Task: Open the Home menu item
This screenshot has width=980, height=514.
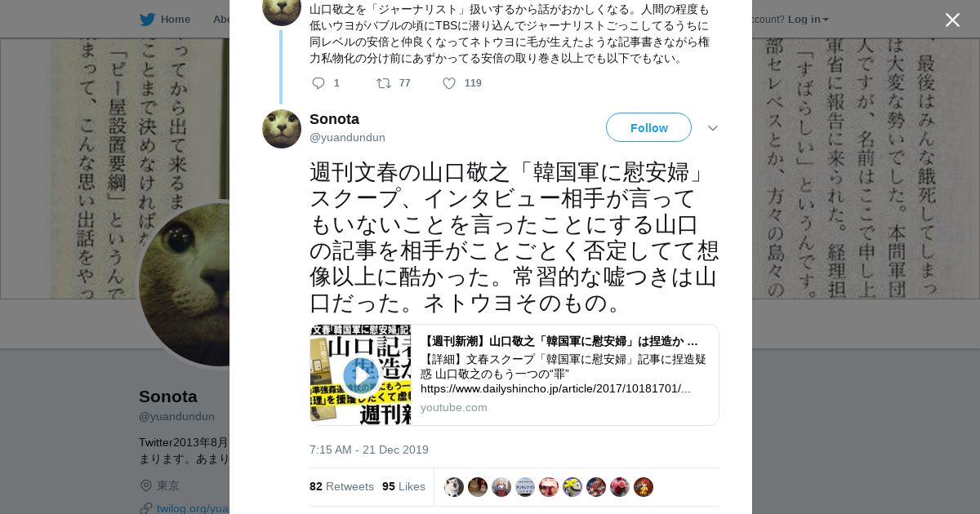Action: click(x=176, y=20)
